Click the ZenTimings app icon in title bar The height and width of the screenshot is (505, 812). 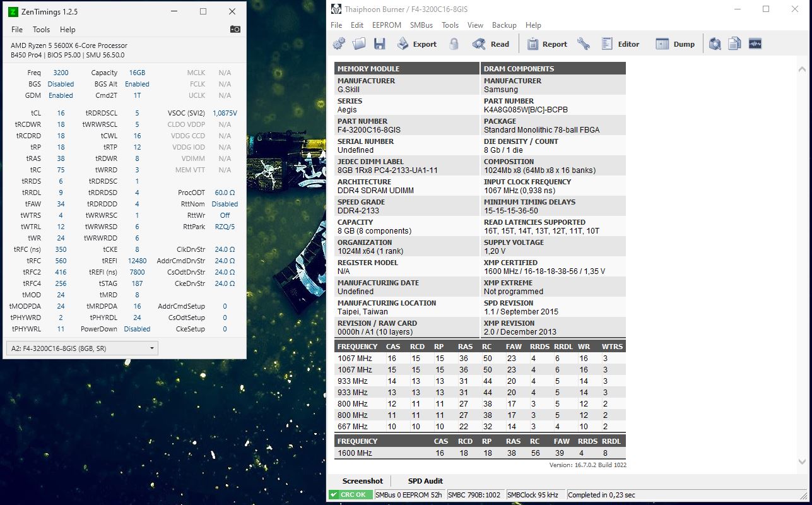click(x=13, y=11)
